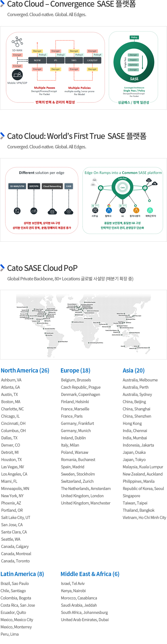Click 'Salt Lake City, UT' entry
Viewport: 167px width, 644px height.
(x=16, y=518)
